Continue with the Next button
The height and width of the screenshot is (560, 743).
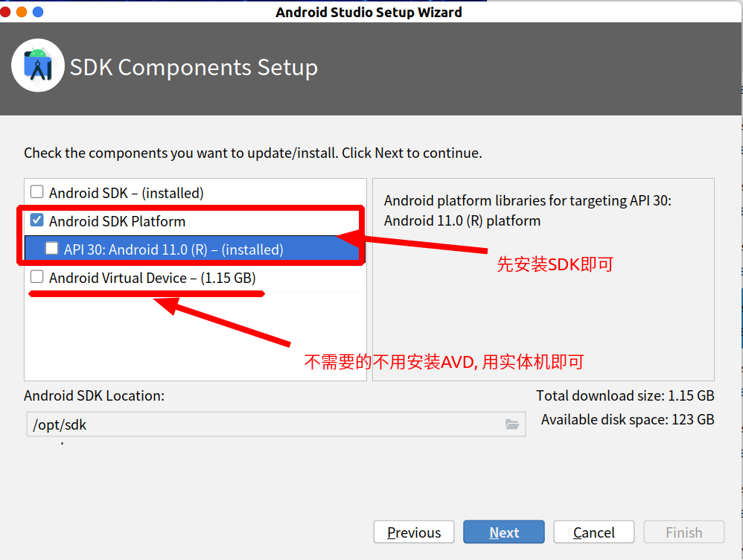click(504, 532)
